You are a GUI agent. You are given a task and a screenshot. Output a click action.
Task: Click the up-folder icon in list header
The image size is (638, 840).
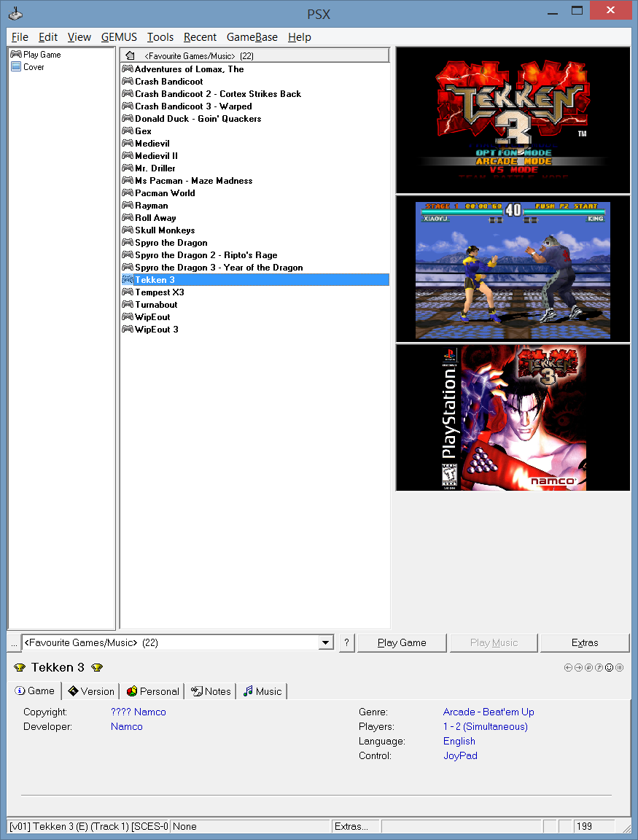[130, 55]
